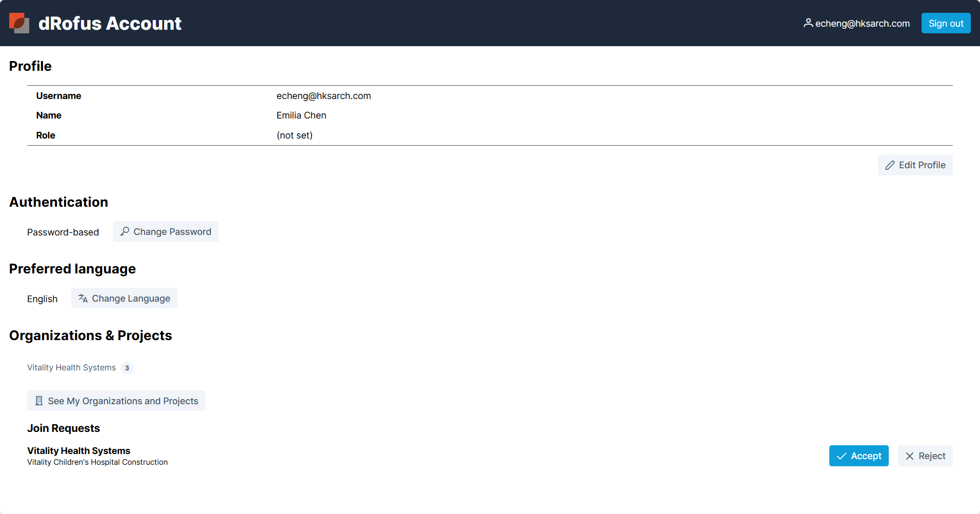Click the key icon beside Change Password
This screenshot has width=980, height=514.
click(125, 232)
